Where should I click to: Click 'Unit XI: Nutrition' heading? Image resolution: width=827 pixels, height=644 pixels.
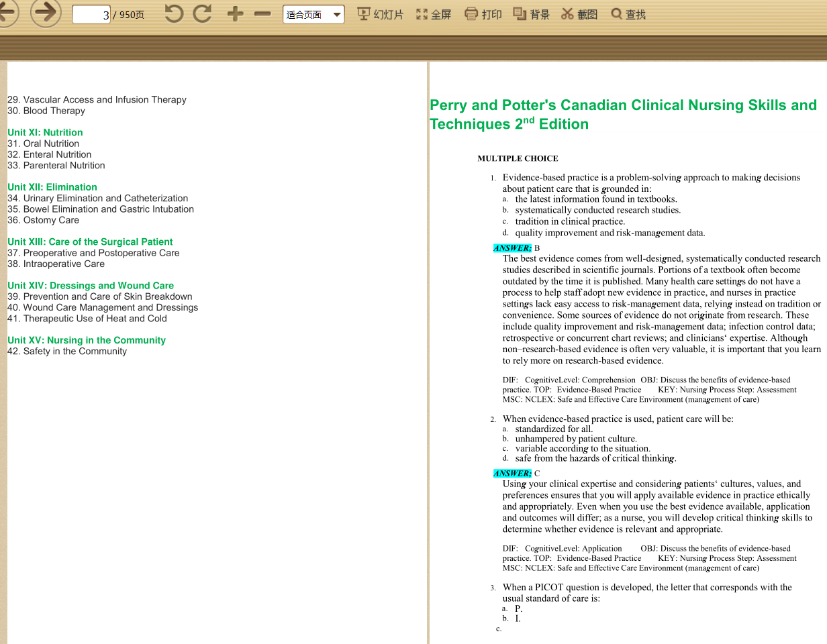[45, 132]
